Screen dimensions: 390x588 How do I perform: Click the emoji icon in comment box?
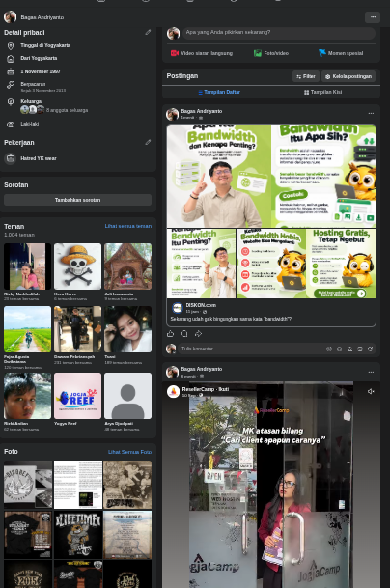pos(340,349)
